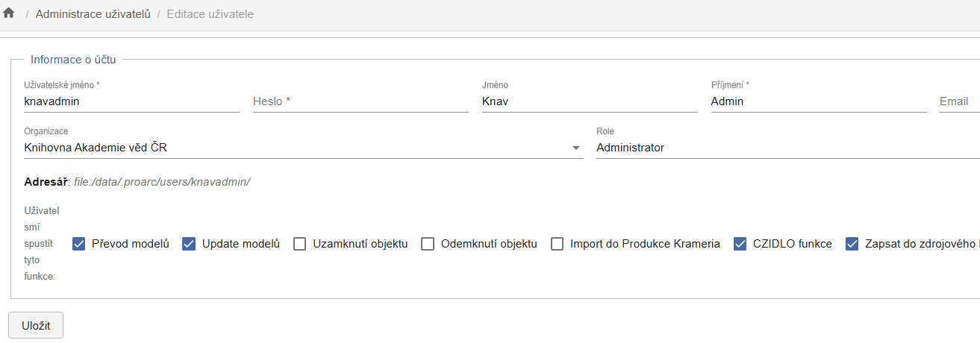Enable the Uzamknutí objektu checkbox
Image resolution: width=980 pixels, height=343 pixels.
(x=300, y=244)
